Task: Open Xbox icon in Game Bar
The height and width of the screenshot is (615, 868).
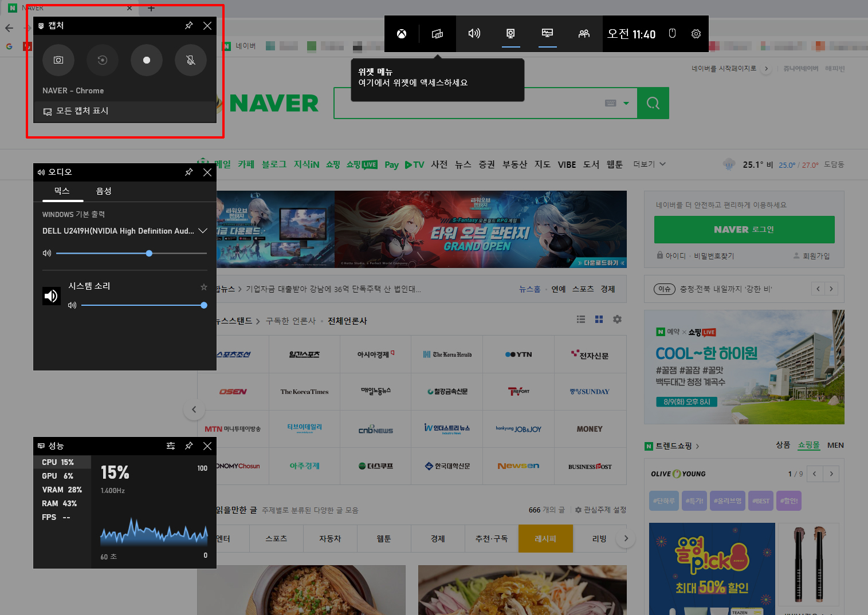Action: coord(402,34)
